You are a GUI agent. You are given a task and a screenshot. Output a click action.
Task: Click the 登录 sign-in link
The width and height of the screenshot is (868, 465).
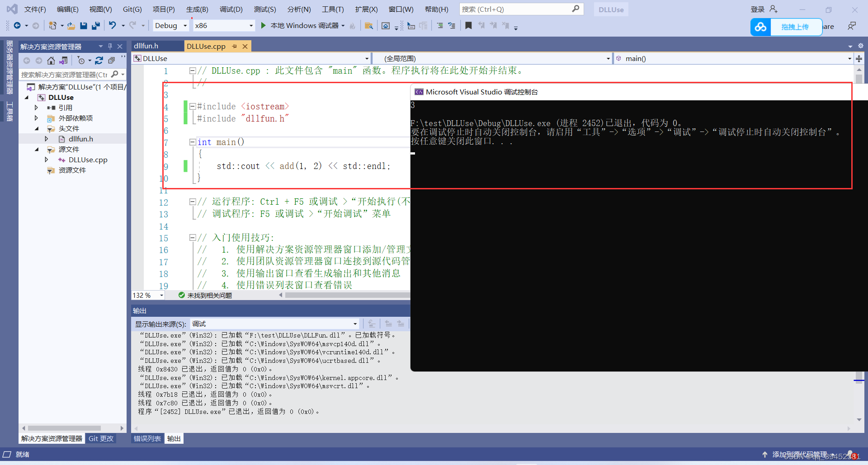coord(757,9)
